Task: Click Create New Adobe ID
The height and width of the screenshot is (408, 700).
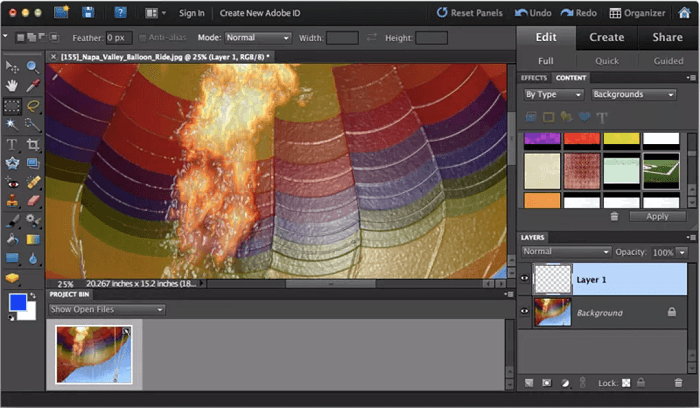Action: click(260, 13)
